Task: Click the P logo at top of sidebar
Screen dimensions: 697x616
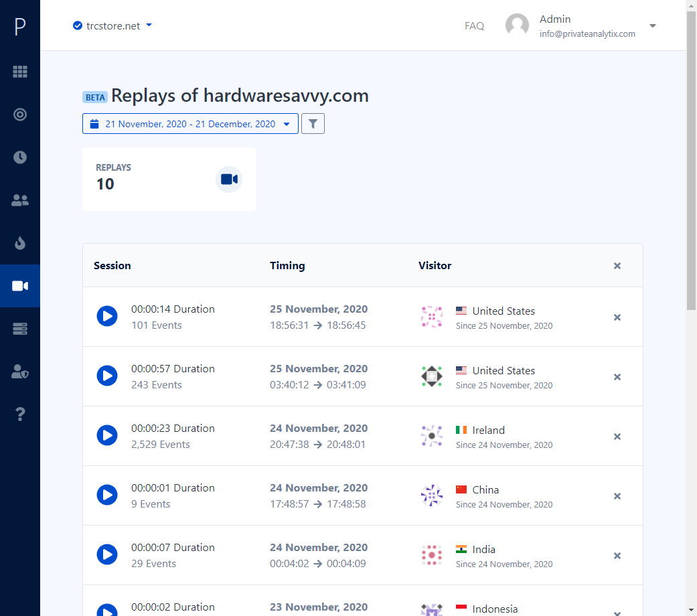Action: coord(20,27)
